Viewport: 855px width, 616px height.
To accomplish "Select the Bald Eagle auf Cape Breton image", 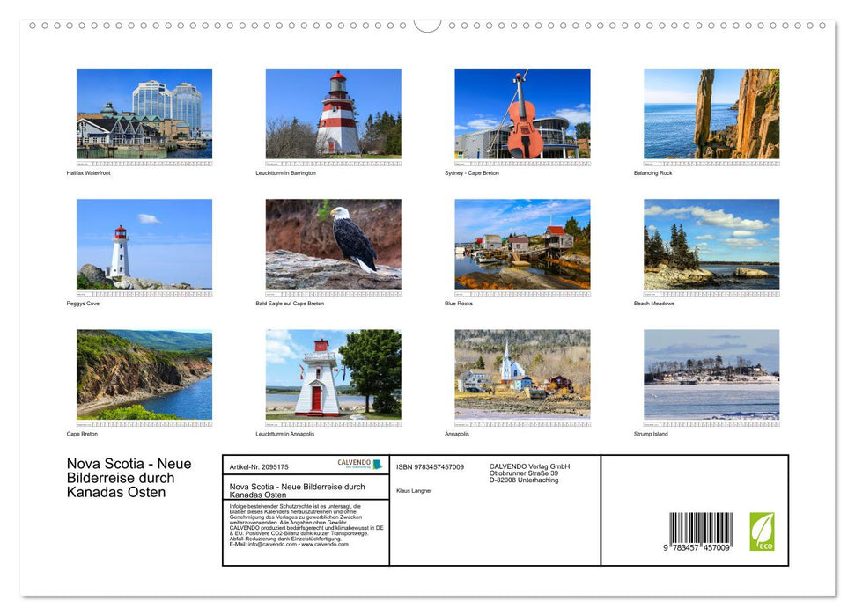I will point(334,244).
